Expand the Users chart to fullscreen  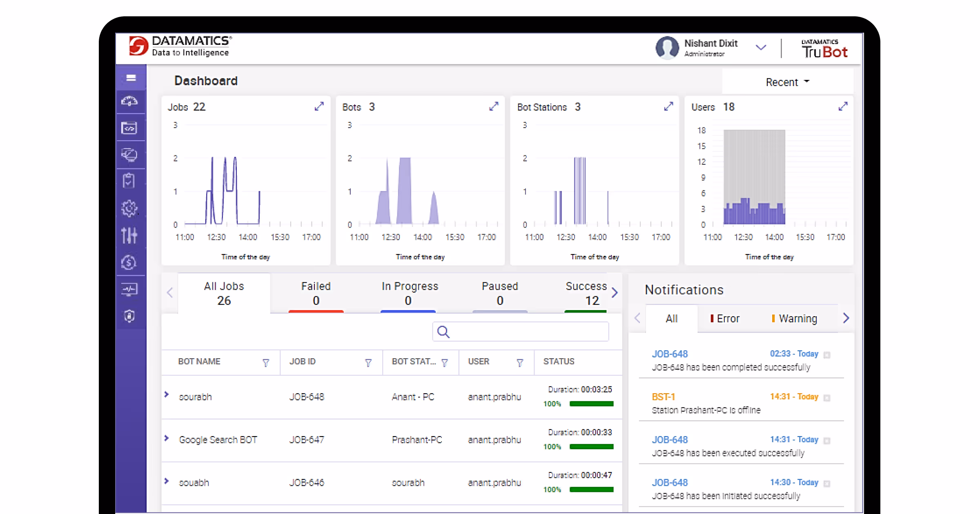pyautogui.click(x=843, y=106)
